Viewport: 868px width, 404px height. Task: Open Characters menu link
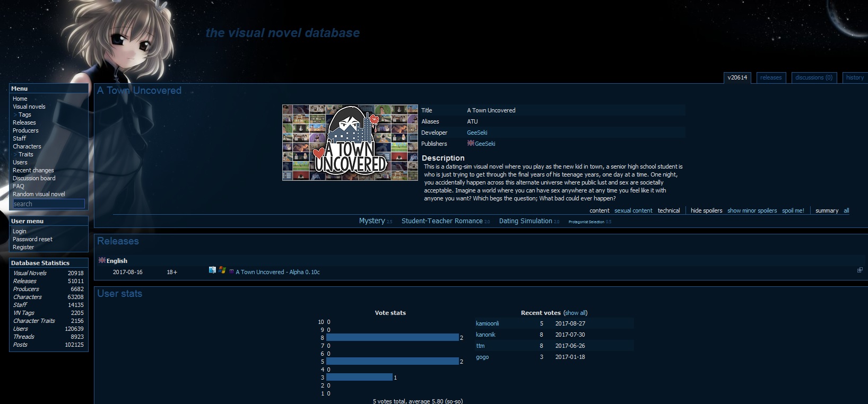(x=27, y=146)
